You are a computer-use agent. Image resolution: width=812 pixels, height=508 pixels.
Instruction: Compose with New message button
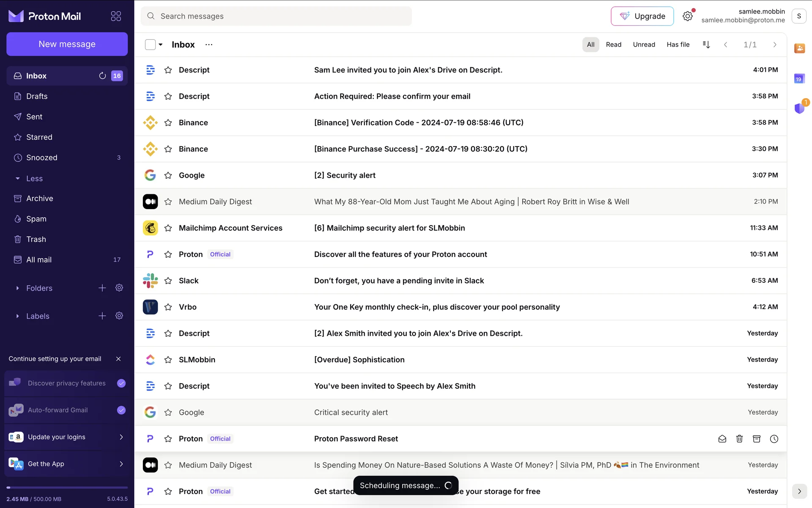pyautogui.click(x=67, y=44)
